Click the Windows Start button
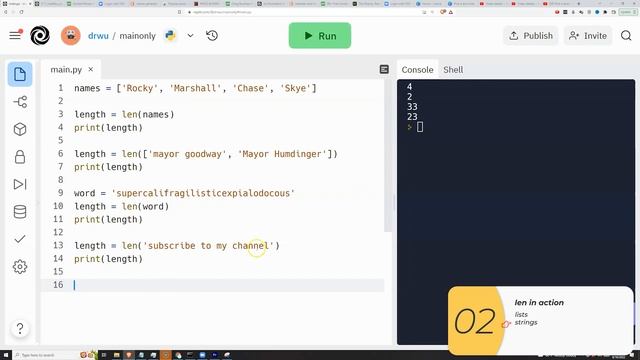The image size is (640, 360). coord(6,355)
